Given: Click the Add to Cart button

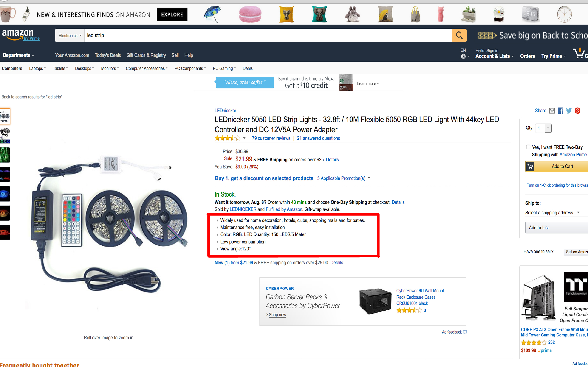Looking at the screenshot, I should [559, 167].
